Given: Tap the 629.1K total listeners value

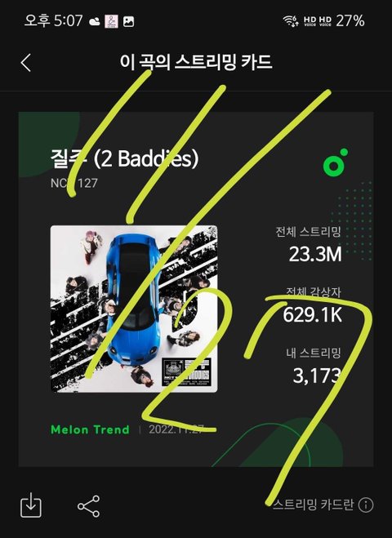Looking at the screenshot, I should pyautogui.click(x=312, y=314).
